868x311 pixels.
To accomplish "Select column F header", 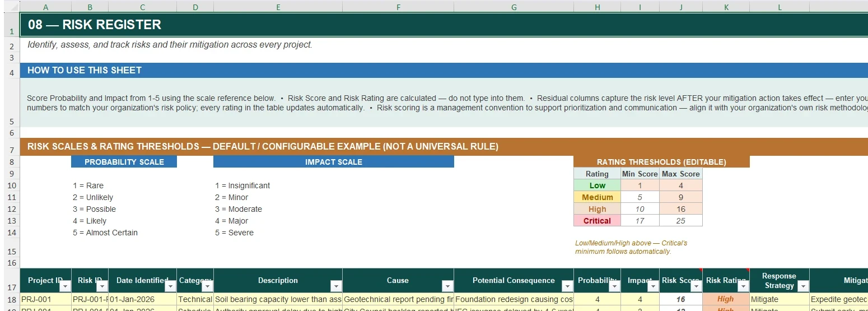I will 398,7.
